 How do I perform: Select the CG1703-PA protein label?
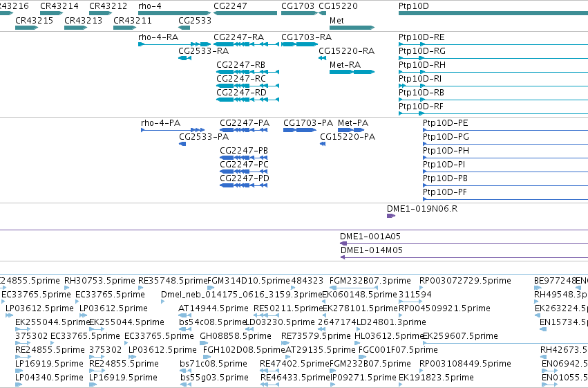[x=308, y=123]
